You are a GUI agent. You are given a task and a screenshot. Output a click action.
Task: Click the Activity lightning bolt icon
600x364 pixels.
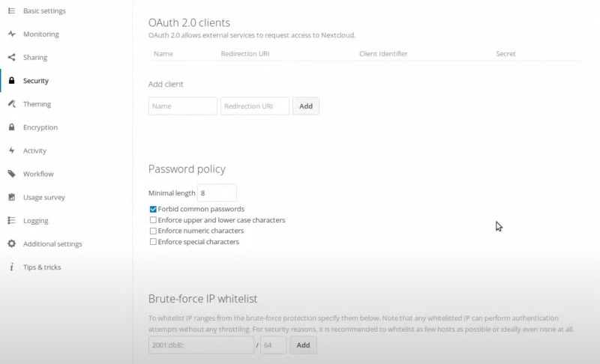(x=11, y=151)
